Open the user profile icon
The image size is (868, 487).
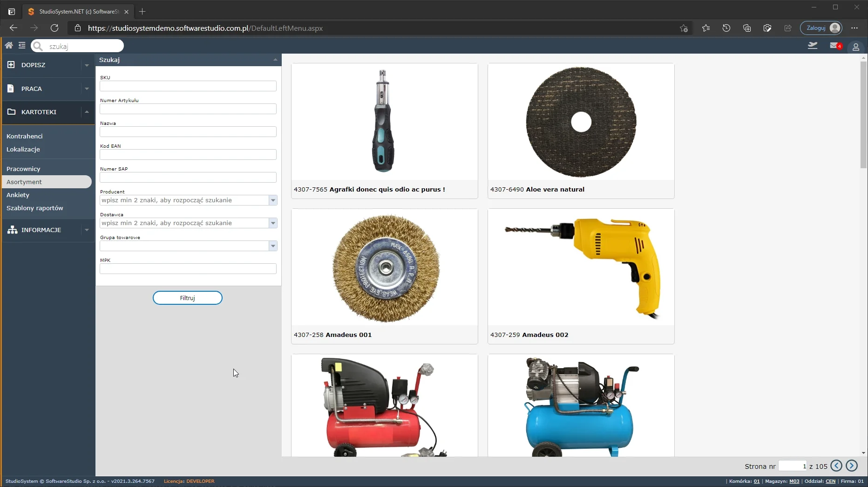point(855,47)
